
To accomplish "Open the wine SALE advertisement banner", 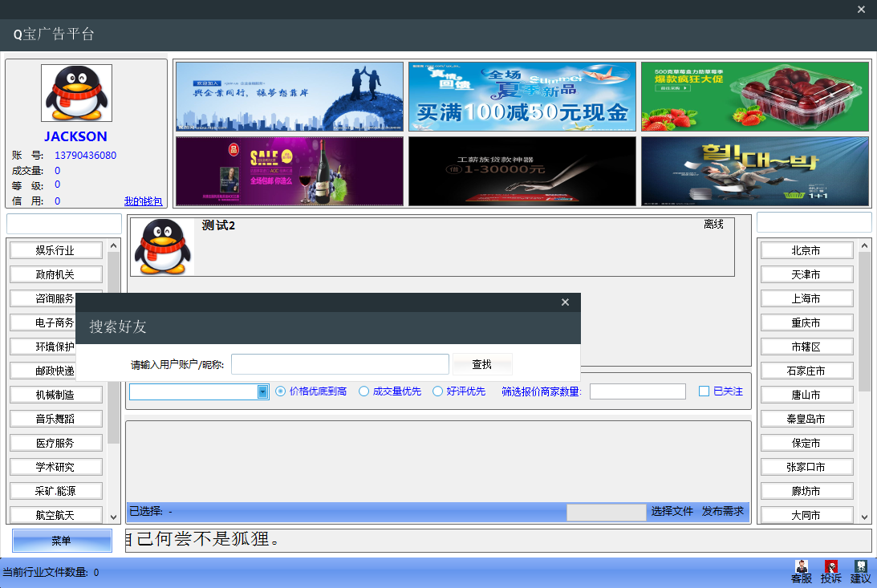I will point(289,171).
